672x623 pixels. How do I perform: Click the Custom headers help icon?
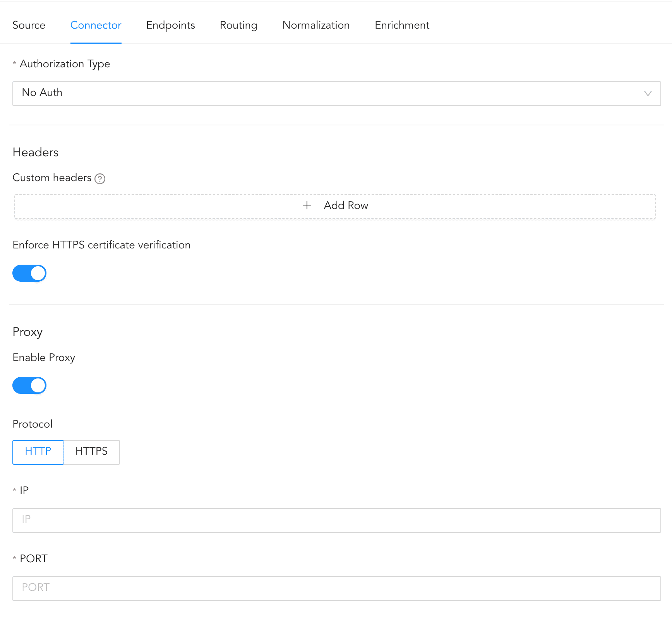click(100, 179)
